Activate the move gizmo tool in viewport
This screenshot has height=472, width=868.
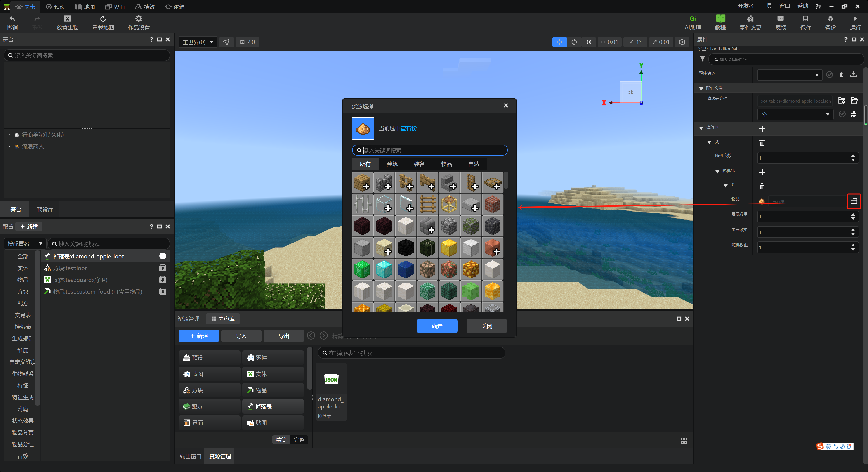click(x=559, y=42)
